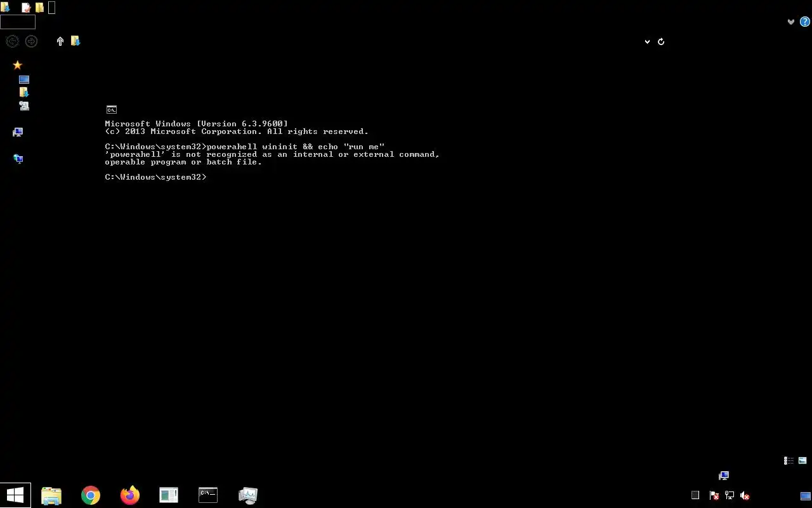Click the address bar folder icon
This screenshot has width=812, height=508.
point(75,41)
